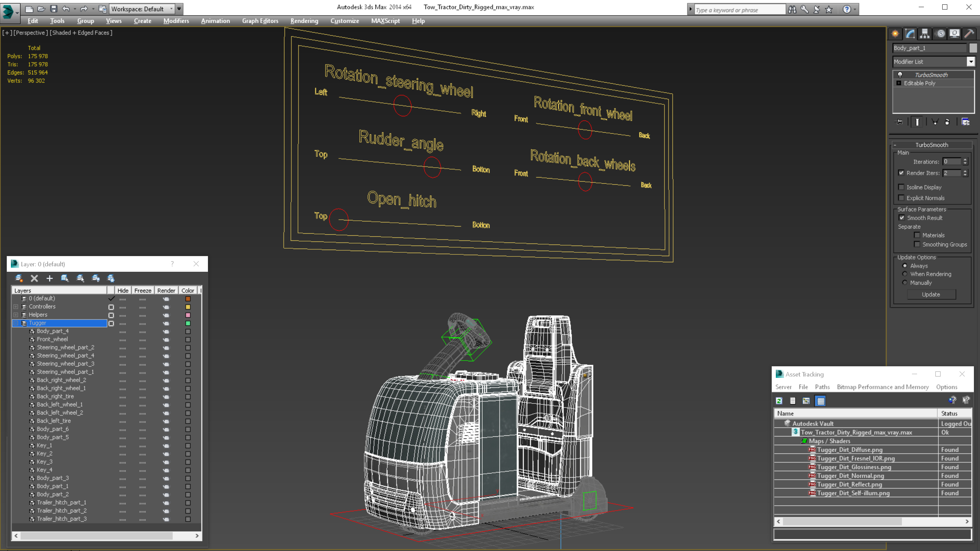Collapse the Tugger layer
Viewport: 980px width, 551px height.
pos(16,323)
